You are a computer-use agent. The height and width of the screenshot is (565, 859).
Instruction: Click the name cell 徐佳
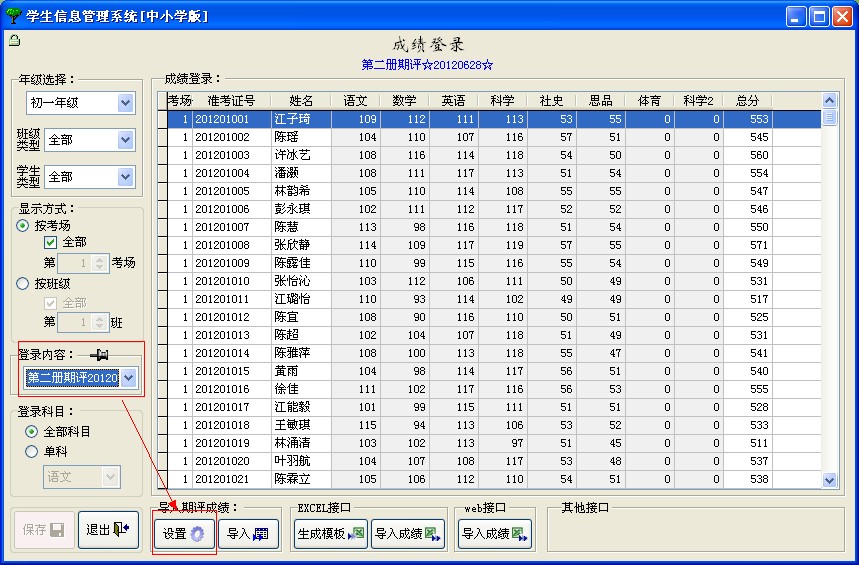click(301, 389)
